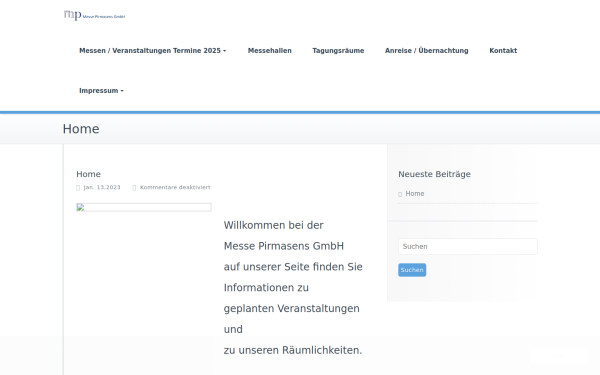
Task: Select the text Willkommen bei der
Action: point(274,225)
